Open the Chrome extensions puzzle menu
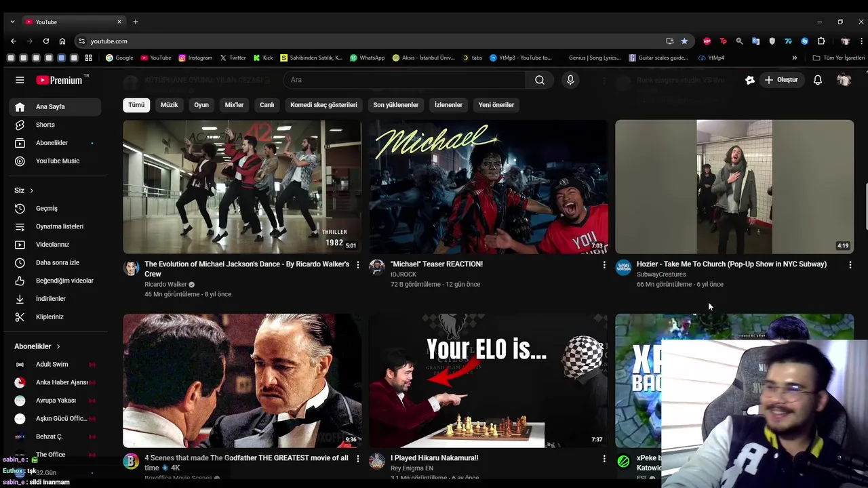 (x=821, y=41)
